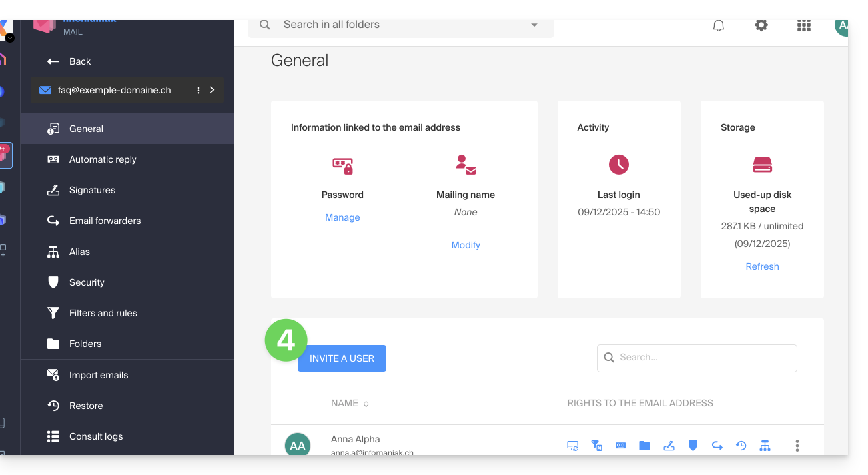Click Anna Alpha's folder right icon
Screen dimensions: 868x475
point(644,446)
